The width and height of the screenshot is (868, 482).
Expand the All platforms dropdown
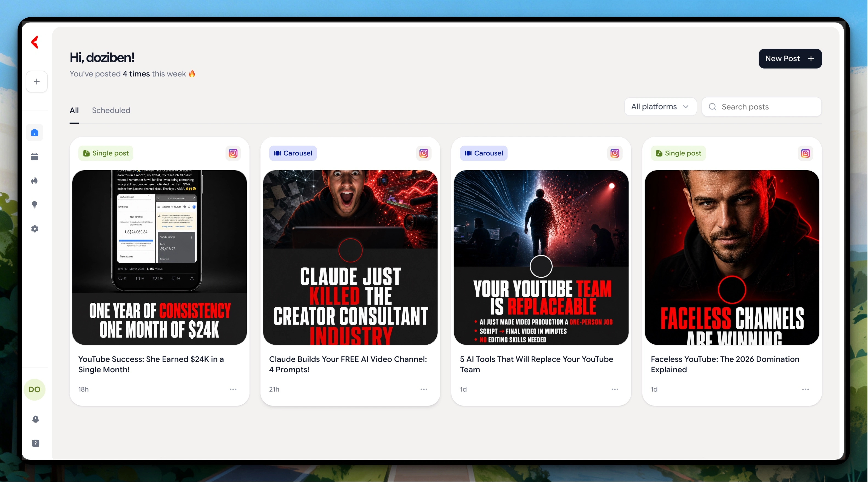(x=660, y=107)
